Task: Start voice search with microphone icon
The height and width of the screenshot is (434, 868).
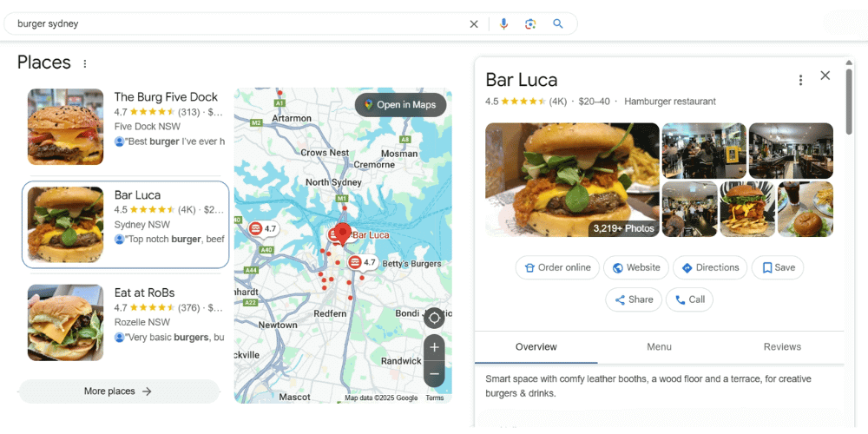Action: tap(503, 23)
